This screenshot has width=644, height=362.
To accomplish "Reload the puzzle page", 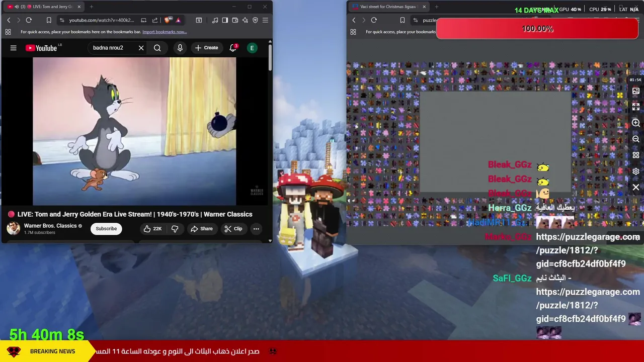I will click(x=374, y=20).
